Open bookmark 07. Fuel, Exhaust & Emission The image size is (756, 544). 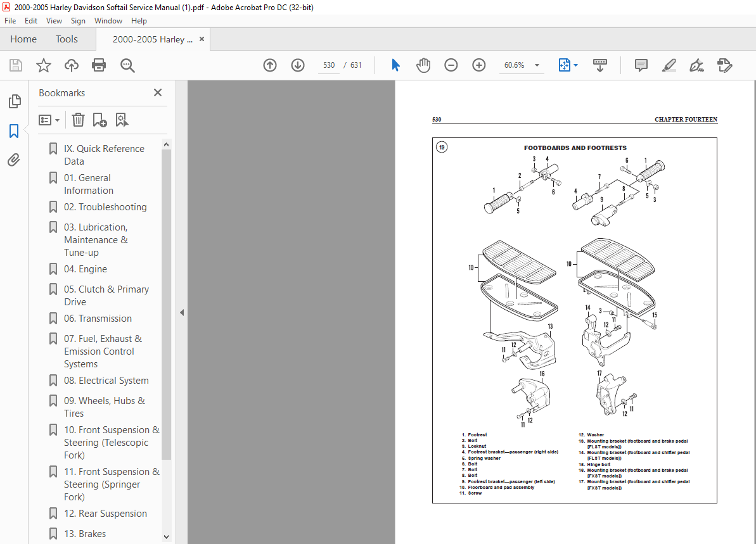(103, 351)
